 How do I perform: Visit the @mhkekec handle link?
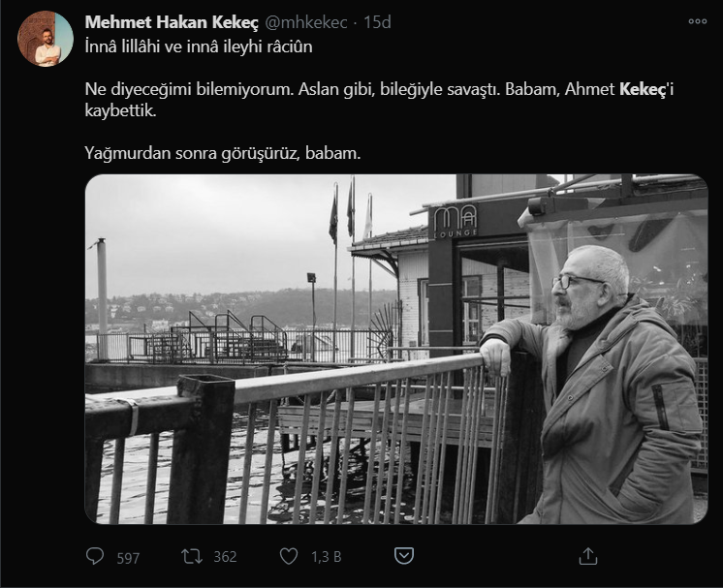[x=306, y=22]
